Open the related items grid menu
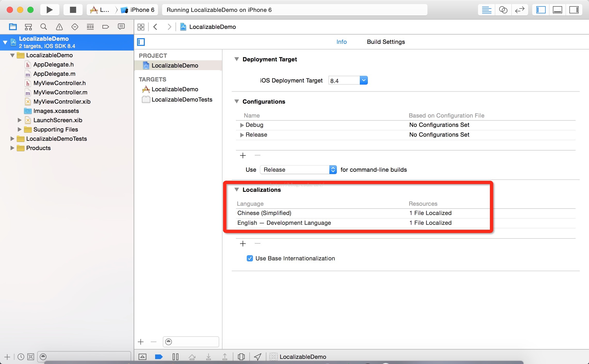Image resolution: width=589 pixels, height=364 pixels. coord(141,27)
